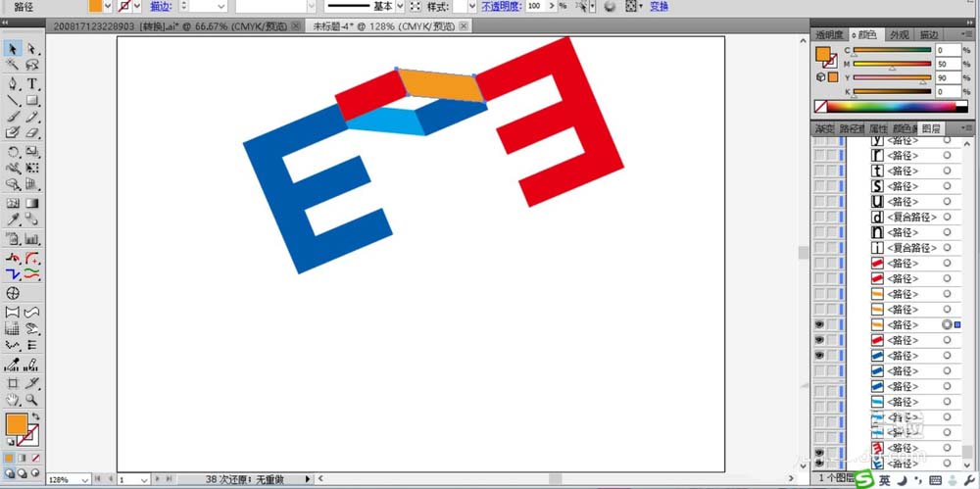Click the target circle of the 'n' path layer

(x=947, y=232)
